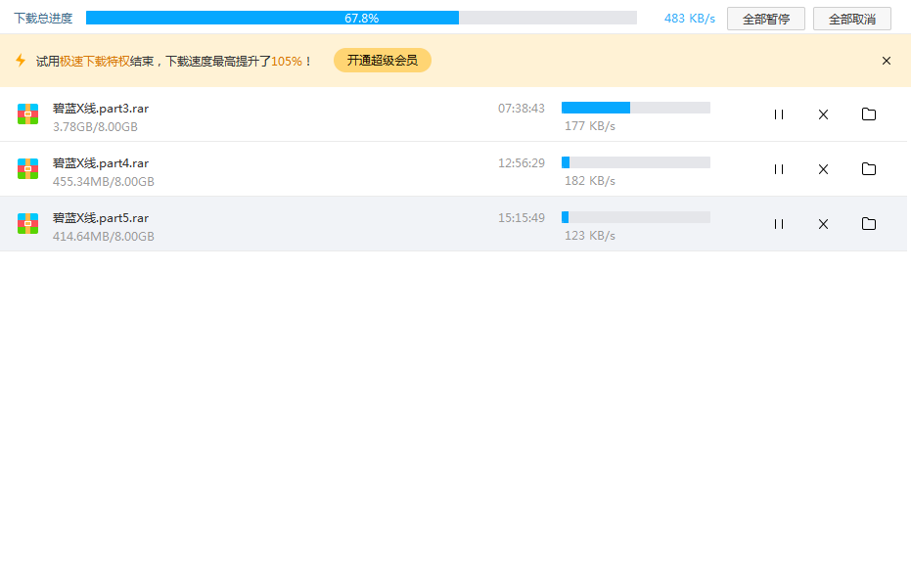Screen dimensions: 911x588
Task: Pause the 碧蓝X线.part3.rar download
Action: (x=778, y=114)
